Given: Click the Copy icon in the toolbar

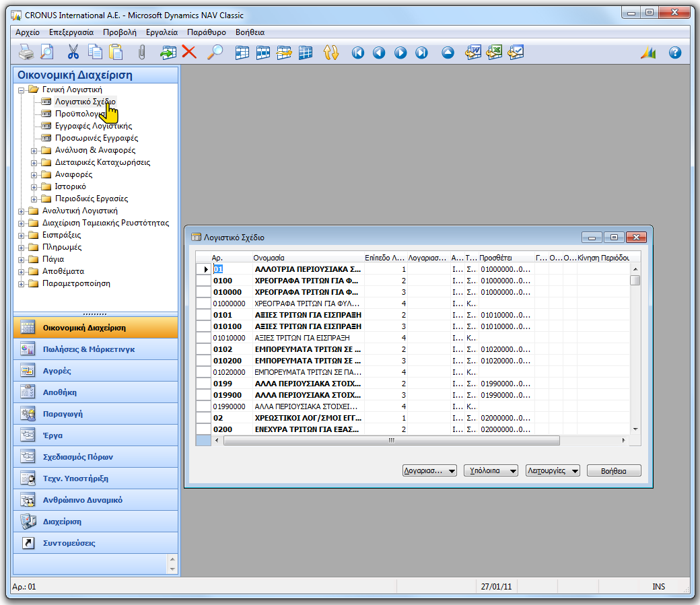Looking at the screenshot, I should tap(95, 52).
